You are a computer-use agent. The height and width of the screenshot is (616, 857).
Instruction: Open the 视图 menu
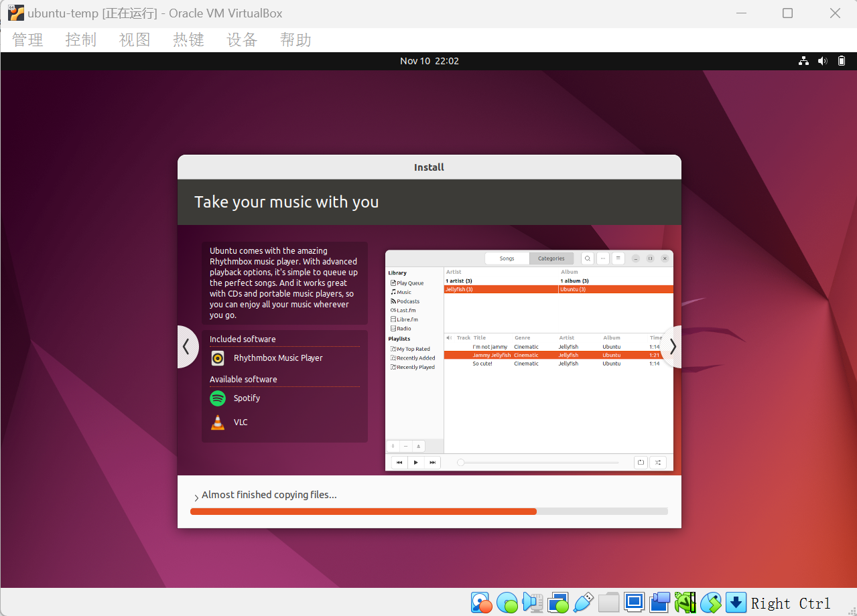pos(135,40)
